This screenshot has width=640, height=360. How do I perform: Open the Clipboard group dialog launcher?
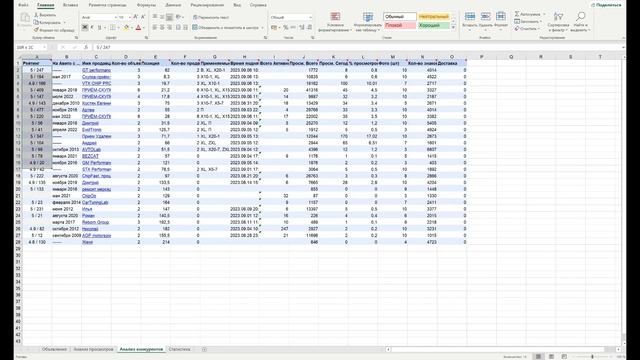pos(76,38)
